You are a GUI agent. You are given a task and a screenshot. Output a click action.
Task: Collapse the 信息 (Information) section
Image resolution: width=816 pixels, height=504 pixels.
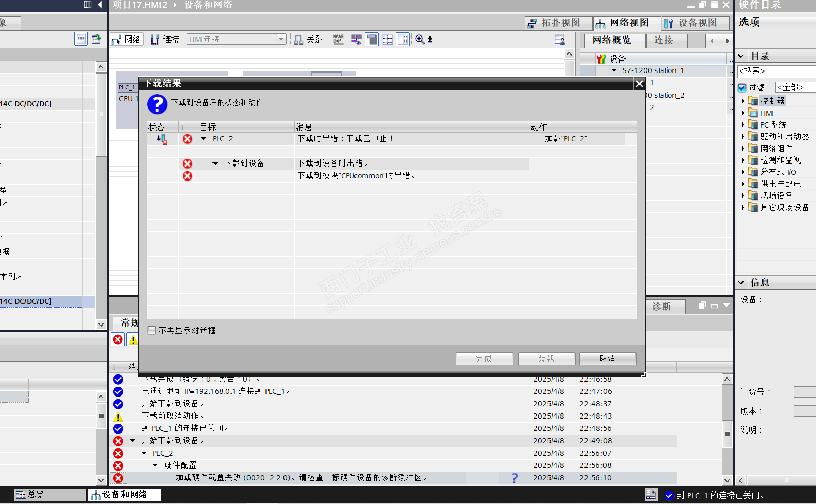coord(741,282)
